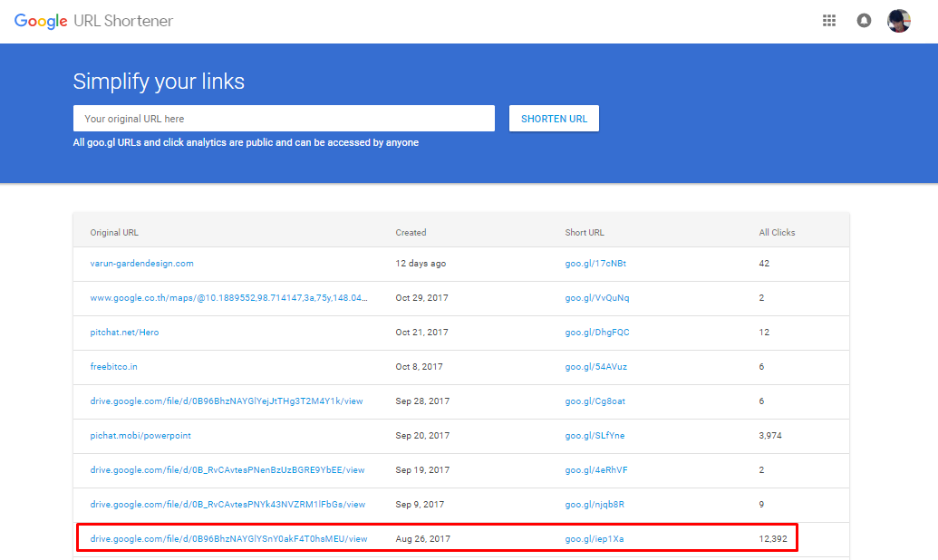Select the click count 42
The height and width of the screenshot is (560, 938).
pos(764,264)
